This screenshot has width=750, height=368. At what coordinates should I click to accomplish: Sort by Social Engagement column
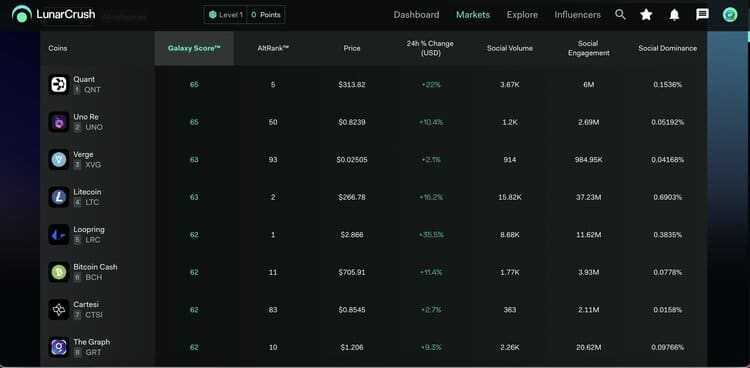[588, 48]
